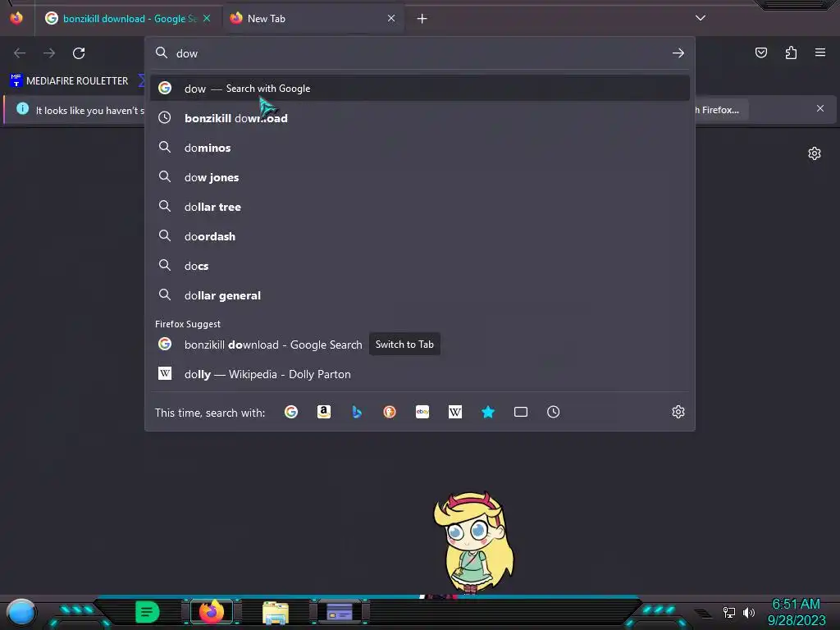Choose 'dow — Search with Google' suggestion
This screenshot has width=840, height=630.
click(x=419, y=89)
